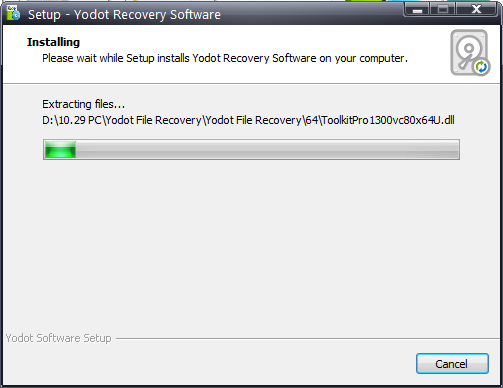Click the green refresh arrows badge
Viewport: 503px width, 388px height.
481,67
